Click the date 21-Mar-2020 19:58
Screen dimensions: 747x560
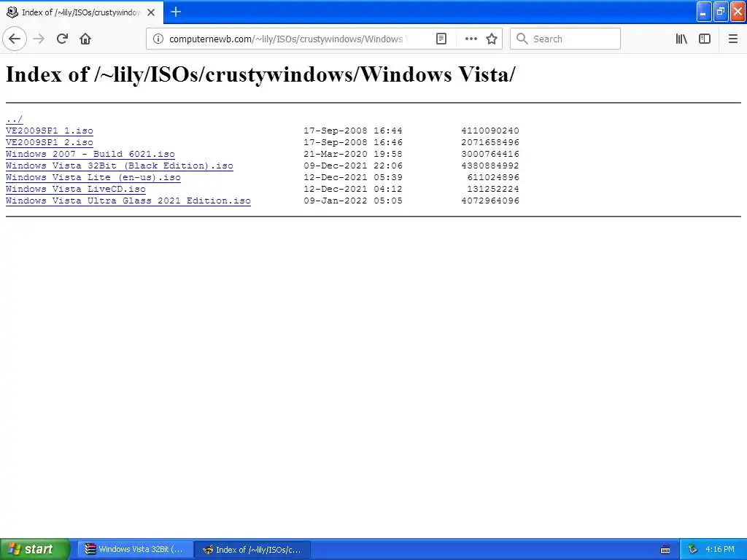[x=353, y=154]
